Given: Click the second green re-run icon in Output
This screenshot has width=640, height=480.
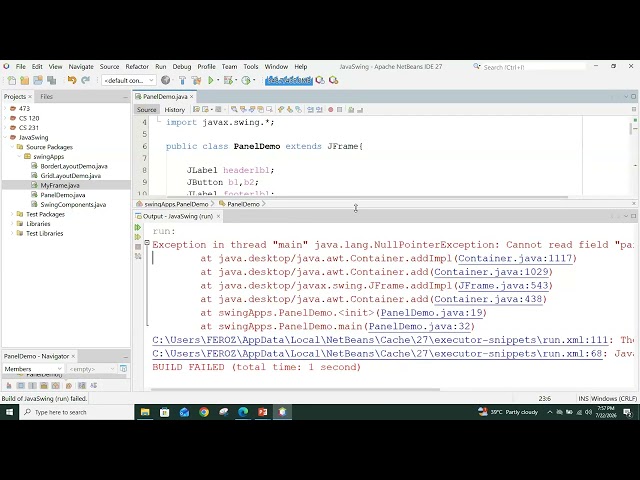Looking at the screenshot, I should (138, 237).
